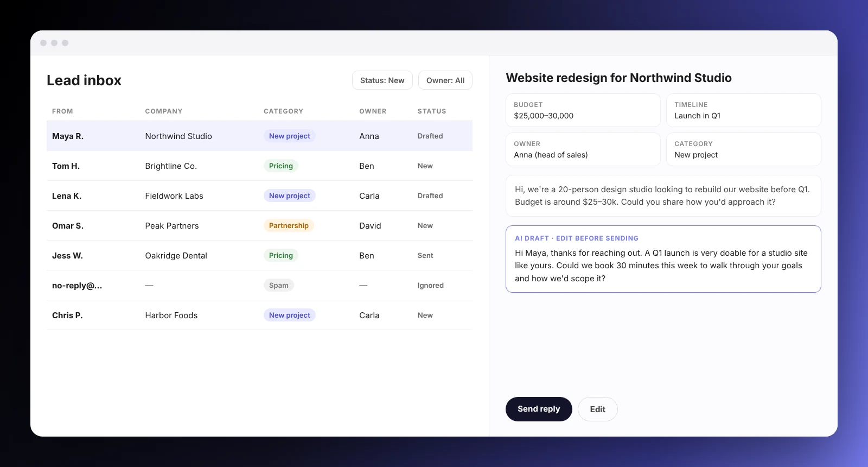Click the Ignored status in the spam row

tap(431, 286)
